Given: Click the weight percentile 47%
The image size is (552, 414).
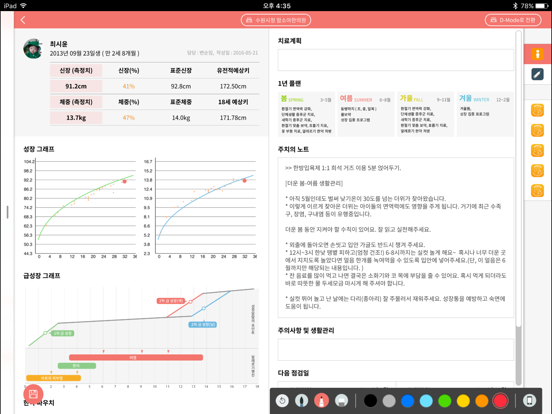Looking at the screenshot, I should click(x=129, y=118).
